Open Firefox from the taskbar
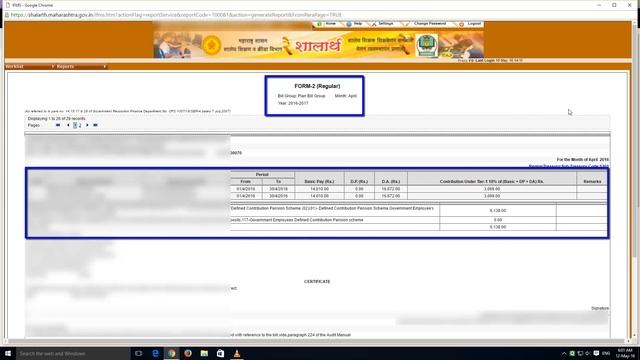This screenshot has height=360, width=640. click(188, 353)
